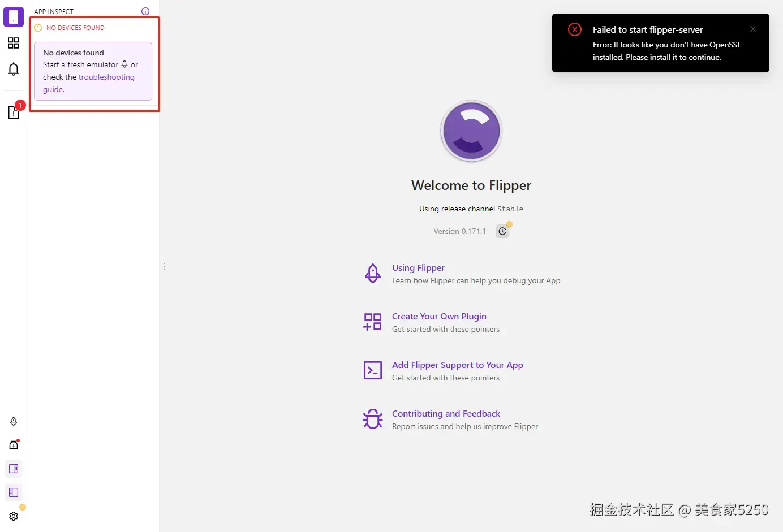
Task: Open settings gear icon
Action: click(x=14, y=516)
